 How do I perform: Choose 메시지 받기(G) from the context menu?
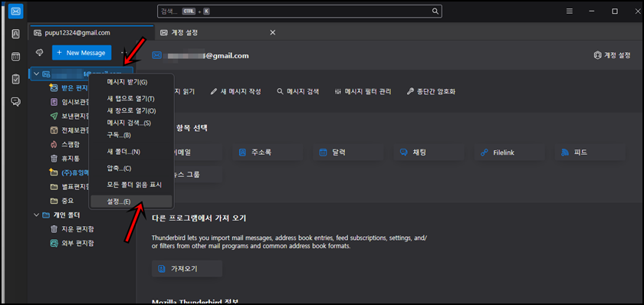pyautogui.click(x=131, y=82)
